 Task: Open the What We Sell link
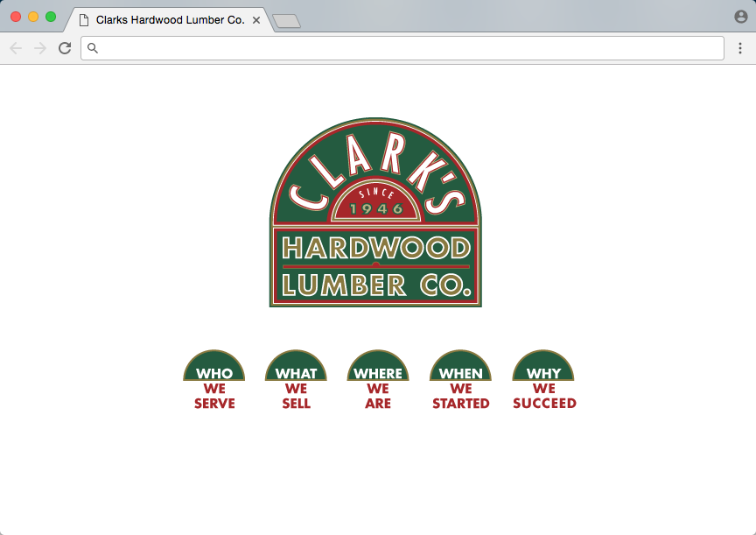pyautogui.click(x=296, y=380)
